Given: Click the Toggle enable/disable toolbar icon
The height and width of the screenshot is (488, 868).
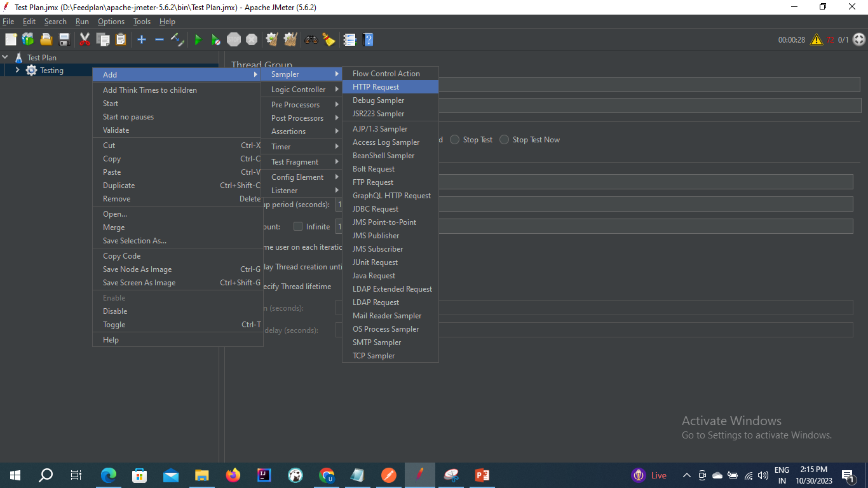Looking at the screenshot, I should click(177, 39).
